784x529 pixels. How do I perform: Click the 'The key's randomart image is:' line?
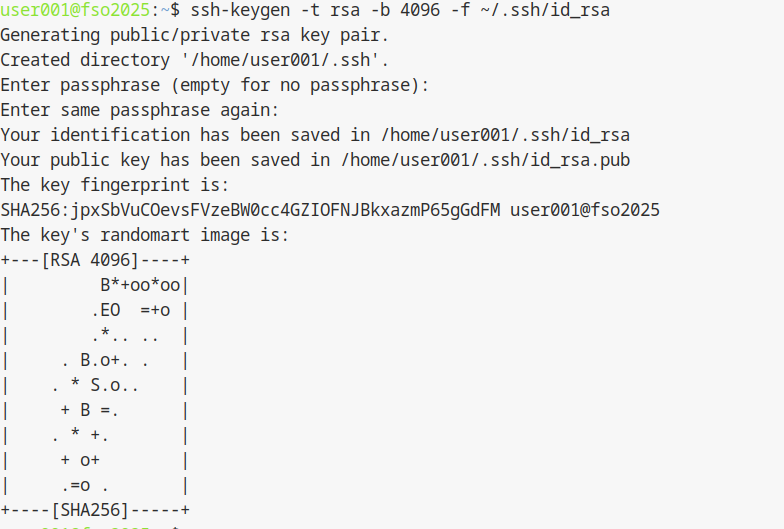coord(145,235)
